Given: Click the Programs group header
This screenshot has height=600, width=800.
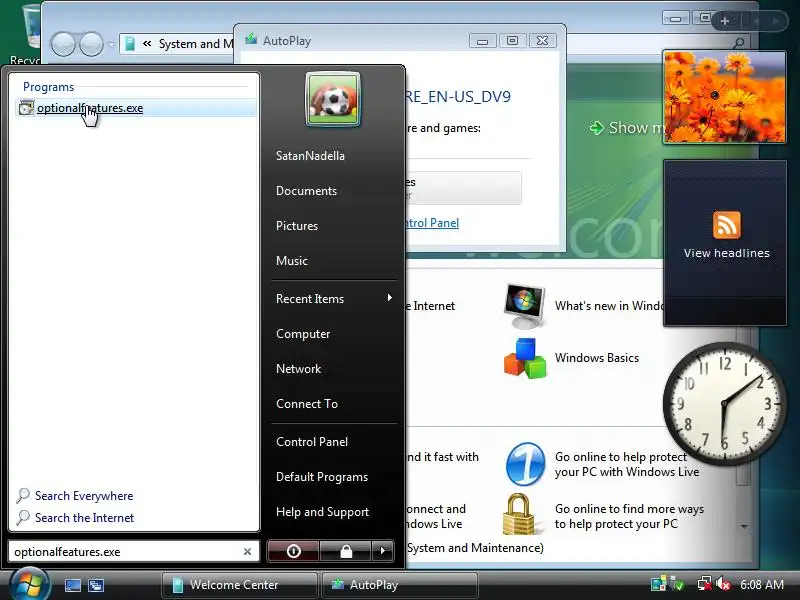Looking at the screenshot, I should pyautogui.click(x=48, y=87).
